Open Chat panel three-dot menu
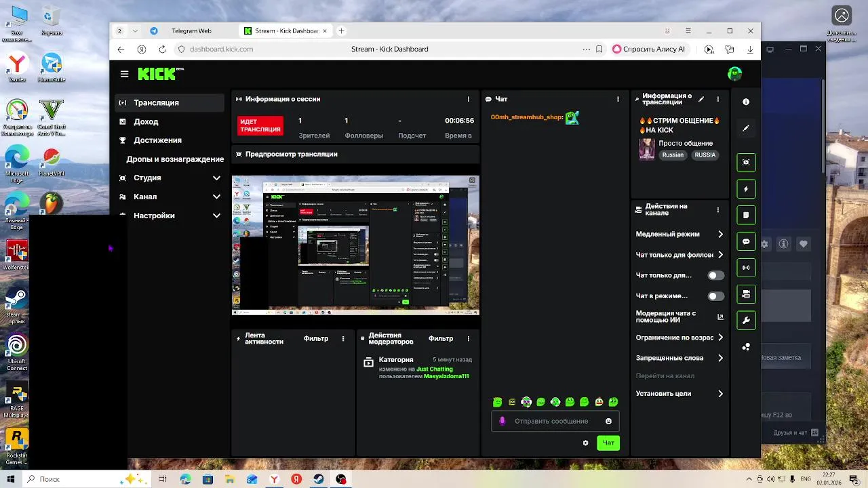Image resolution: width=868 pixels, height=488 pixels. tap(618, 99)
